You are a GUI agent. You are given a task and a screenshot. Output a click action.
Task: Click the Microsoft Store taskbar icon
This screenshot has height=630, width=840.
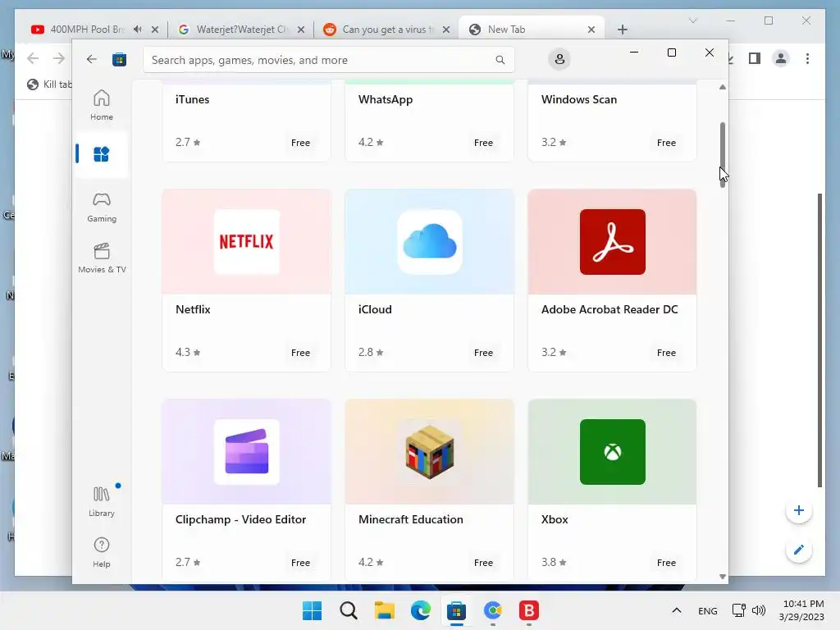click(x=456, y=610)
